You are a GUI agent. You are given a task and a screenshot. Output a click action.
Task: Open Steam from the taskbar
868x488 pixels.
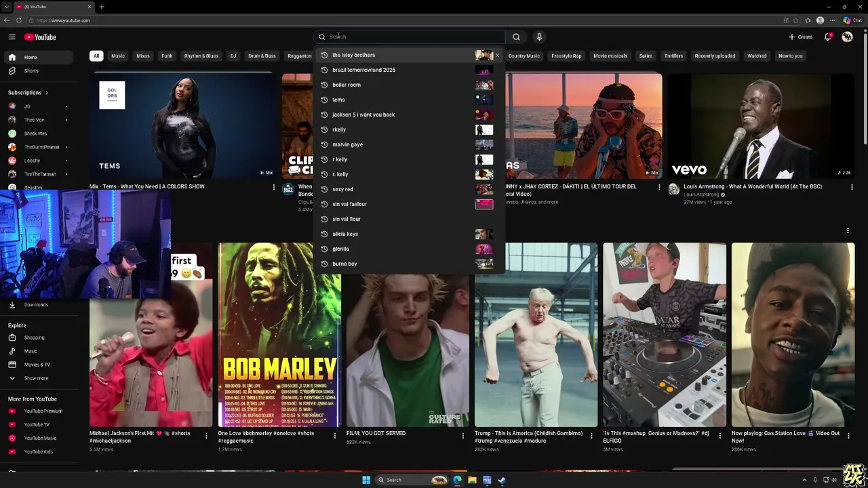click(502, 480)
